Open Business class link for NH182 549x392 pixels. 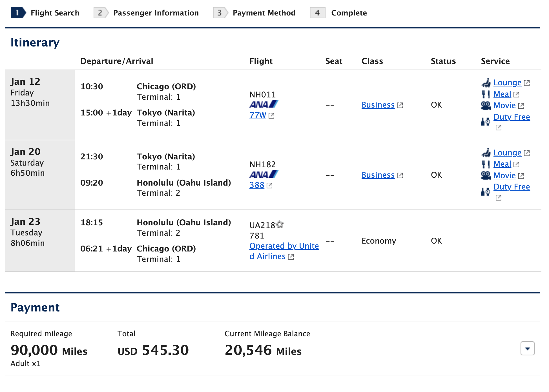[x=378, y=175]
